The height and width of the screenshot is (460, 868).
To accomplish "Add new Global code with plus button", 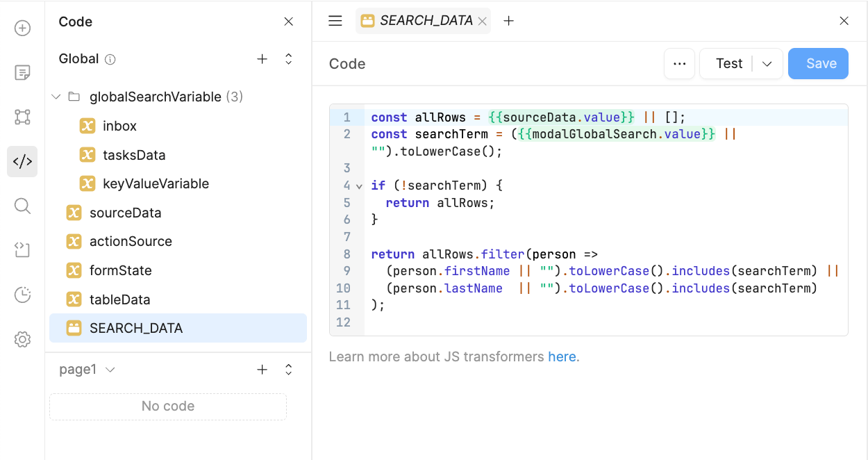I will coord(262,59).
